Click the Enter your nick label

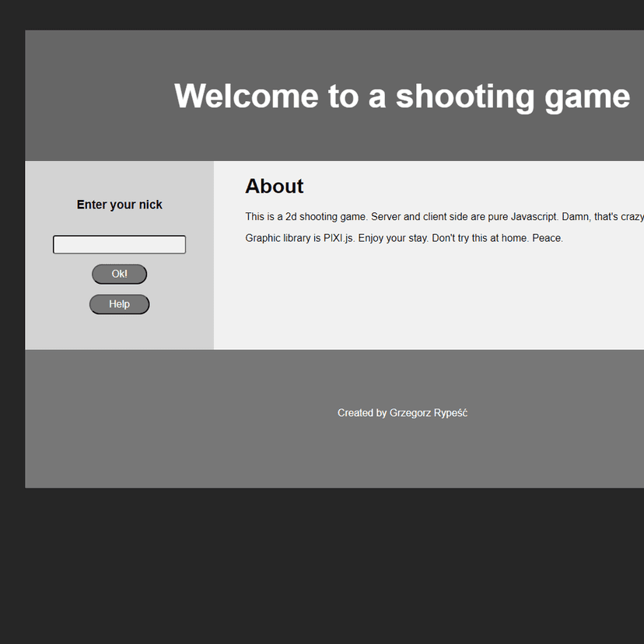[119, 204]
